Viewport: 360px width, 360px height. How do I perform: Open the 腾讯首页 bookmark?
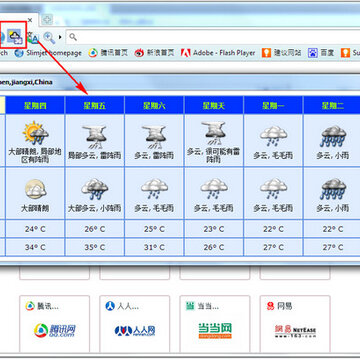[108, 53]
